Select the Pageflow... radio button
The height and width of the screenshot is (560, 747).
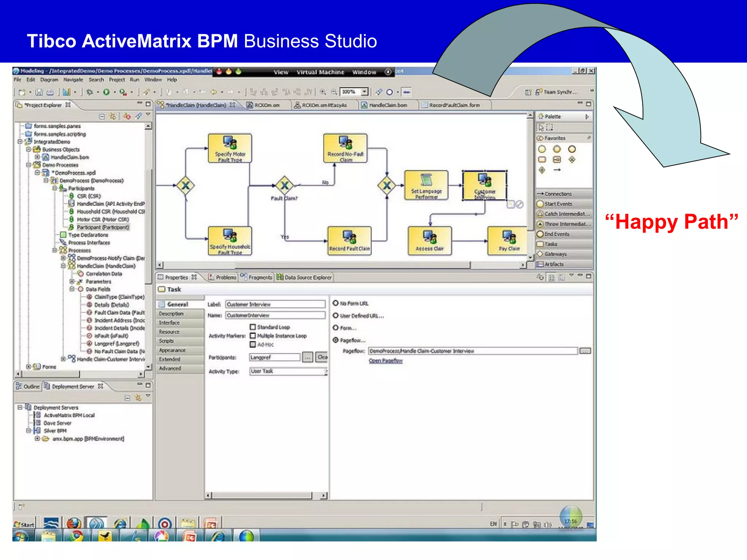(336, 340)
